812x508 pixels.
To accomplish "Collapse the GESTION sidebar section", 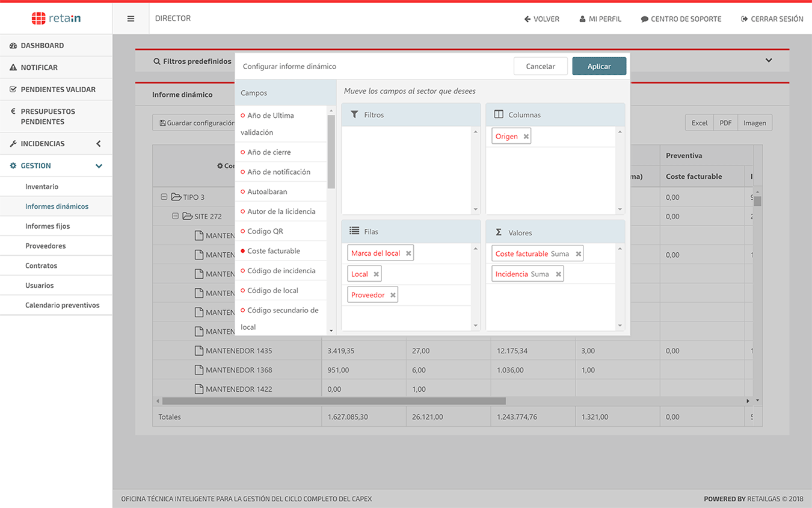I will pos(99,166).
